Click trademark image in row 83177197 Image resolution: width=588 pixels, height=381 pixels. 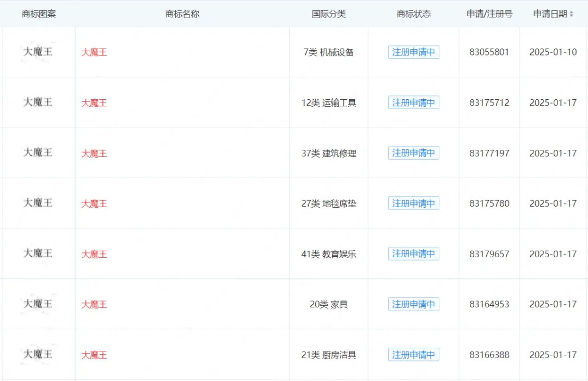click(x=38, y=152)
